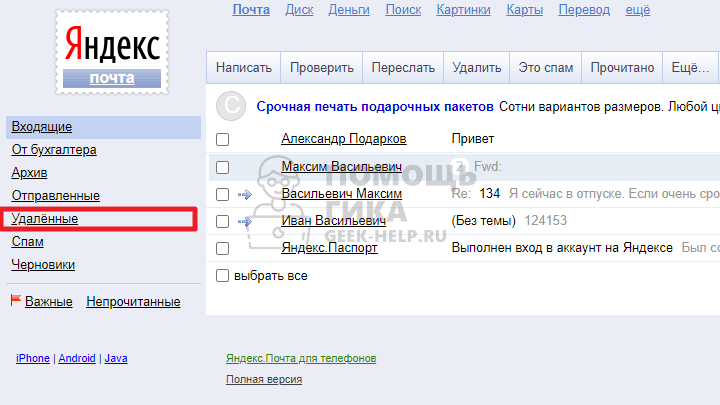Open the 'Fwd:' message subject
Screen dimensions: 720x405
pos(487,166)
